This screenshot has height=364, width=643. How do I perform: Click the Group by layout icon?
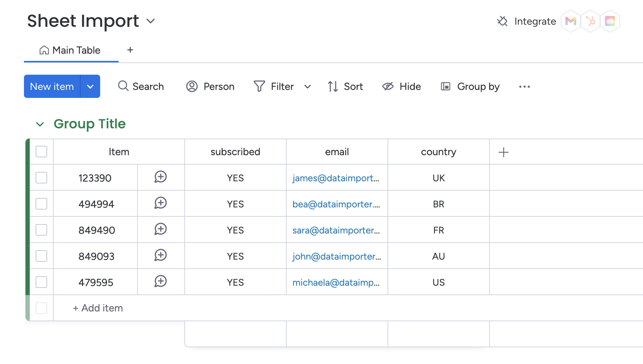pos(446,86)
